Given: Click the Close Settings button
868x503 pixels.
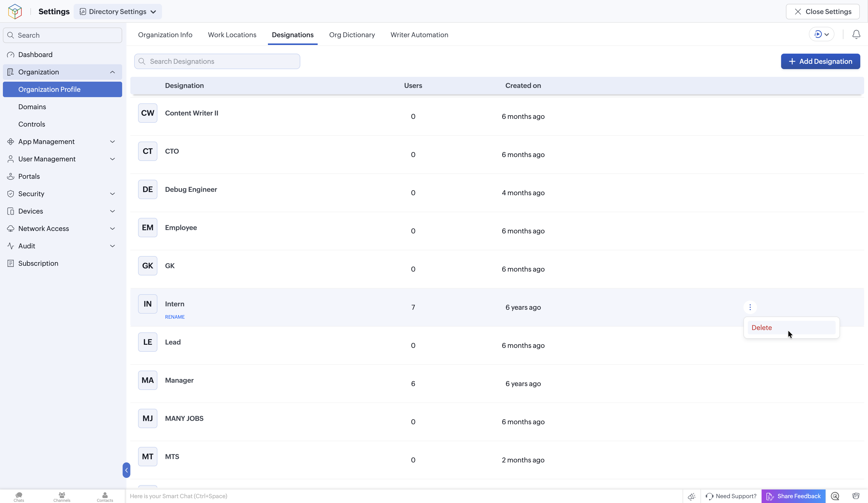Looking at the screenshot, I should (x=823, y=12).
